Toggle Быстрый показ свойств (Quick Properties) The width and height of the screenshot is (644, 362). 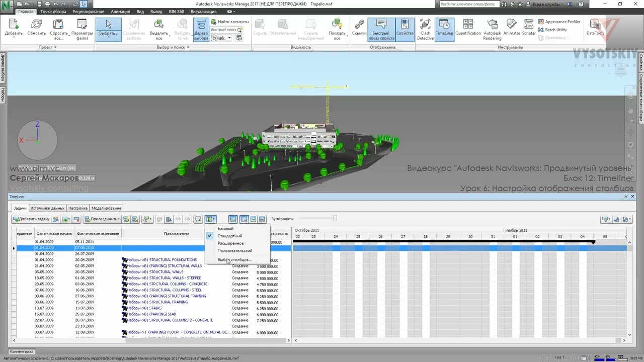[381, 30]
